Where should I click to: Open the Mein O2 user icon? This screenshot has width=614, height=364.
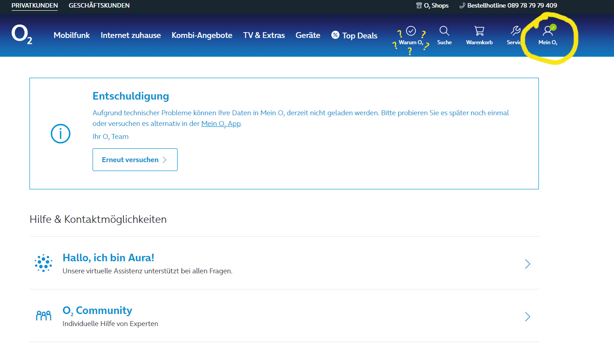click(x=548, y=30)
